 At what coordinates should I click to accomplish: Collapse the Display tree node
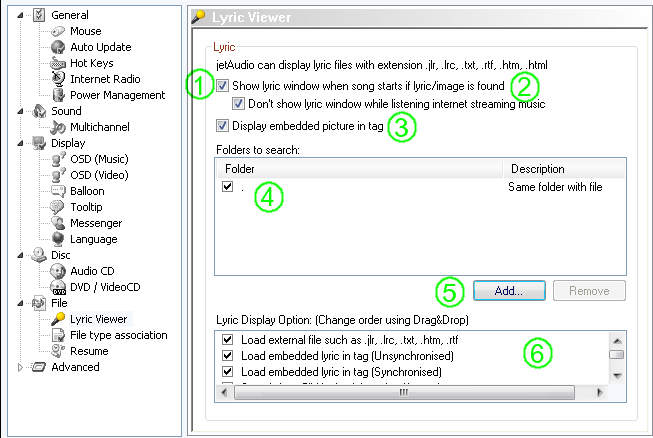[x=20, y=144]
